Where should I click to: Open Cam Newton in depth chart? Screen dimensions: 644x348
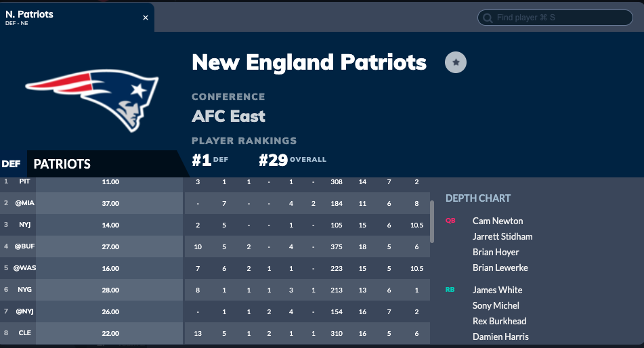click(x=497, y=221)
